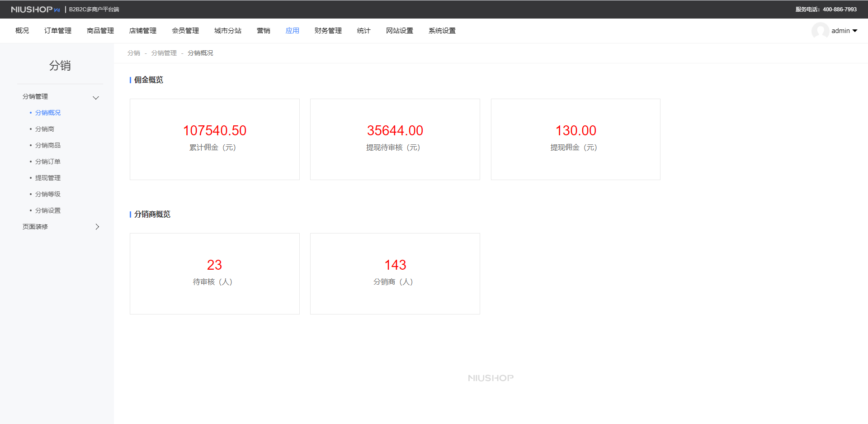The width and height of the screenshot is (868, 424).
Task: Open the 店铺管理 menu
Action: click(143, 31)
